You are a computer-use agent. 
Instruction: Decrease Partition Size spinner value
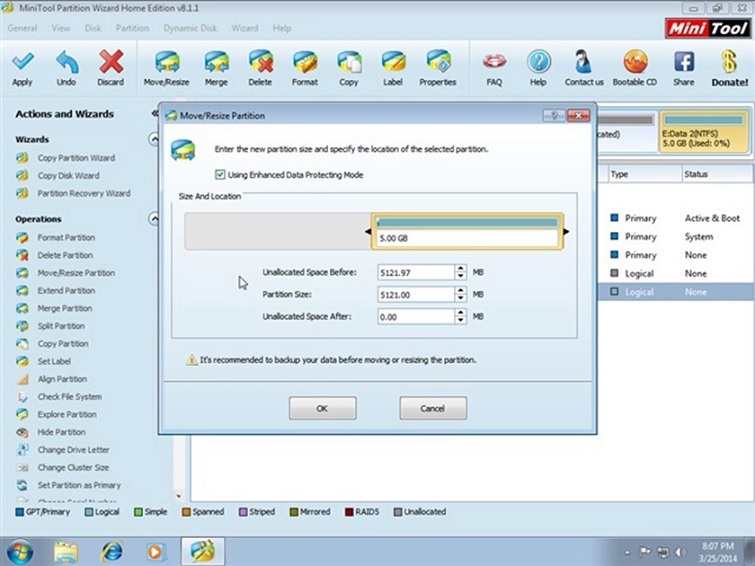coord(460,298)
